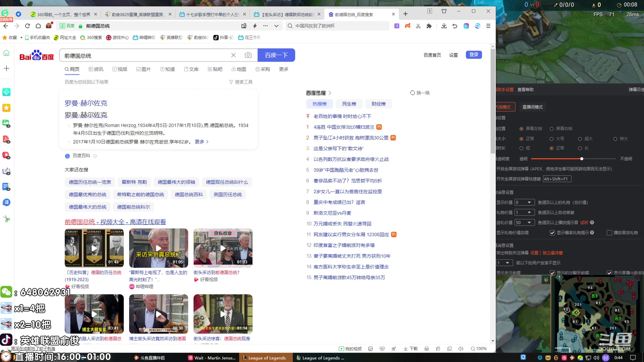The height and width of the screenshot is (362, 644).
Task: Click the sidebar plus add icon
Action: pyautogui.click(x=6, y=68)
